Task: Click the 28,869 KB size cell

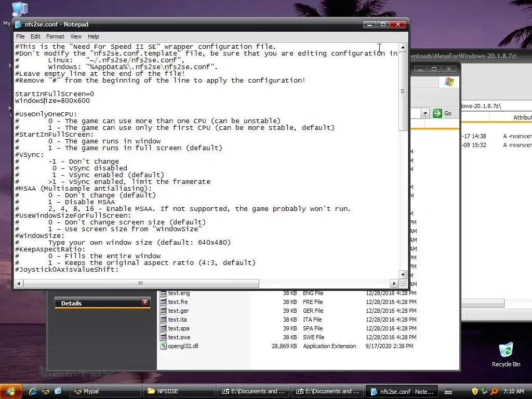Action: click(284, 346)
